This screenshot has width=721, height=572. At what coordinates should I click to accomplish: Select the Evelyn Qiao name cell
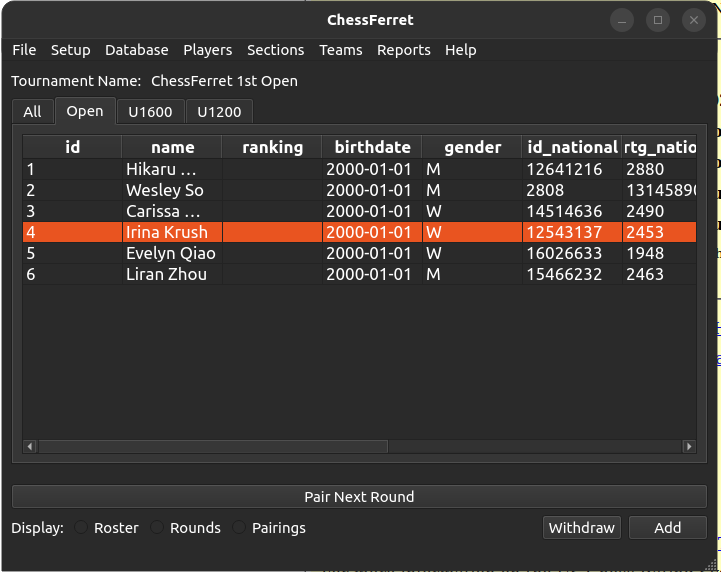[x=172, y=253]
